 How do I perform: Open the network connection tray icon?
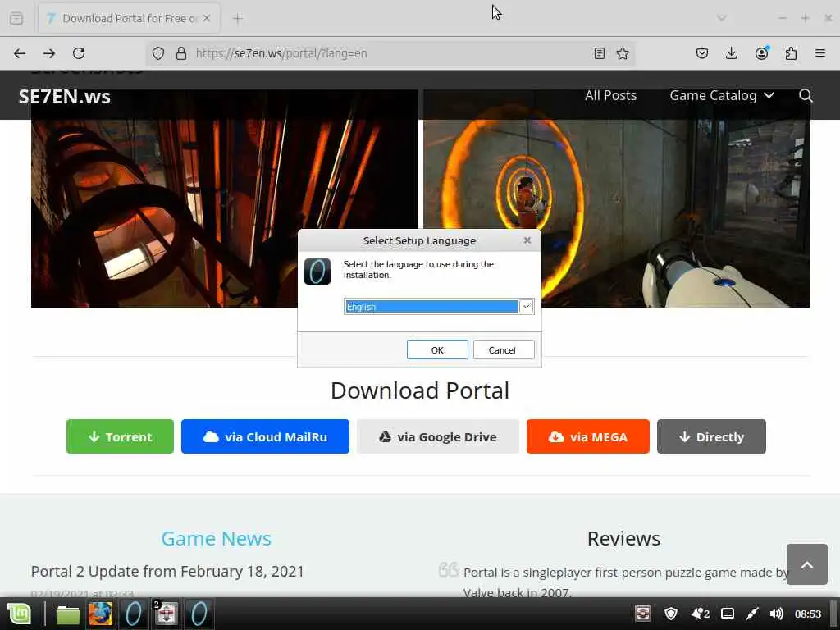tap(751, 614)
